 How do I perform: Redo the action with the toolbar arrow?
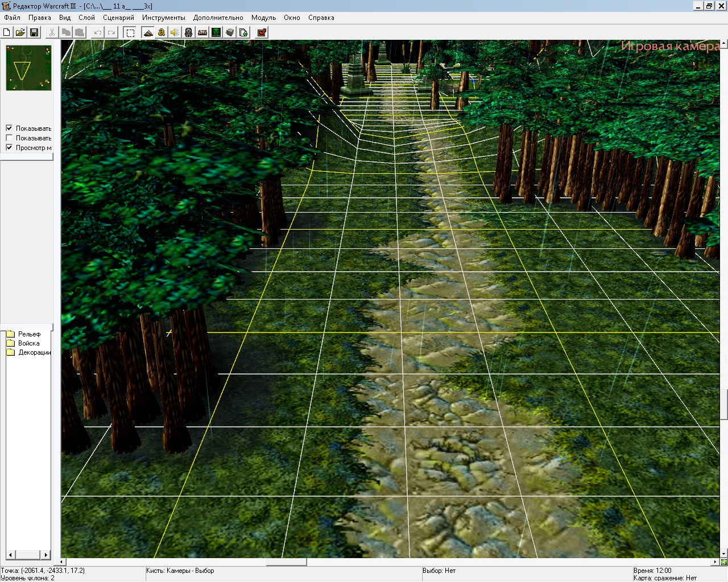pyautogui.click(x=111, y=32)
